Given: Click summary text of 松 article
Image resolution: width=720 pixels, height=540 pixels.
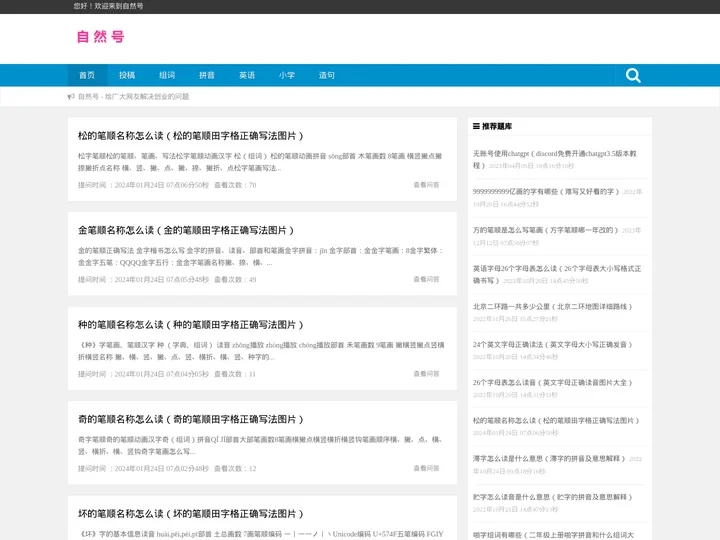Looking at the screenshot, I should (x=260, y=162).
